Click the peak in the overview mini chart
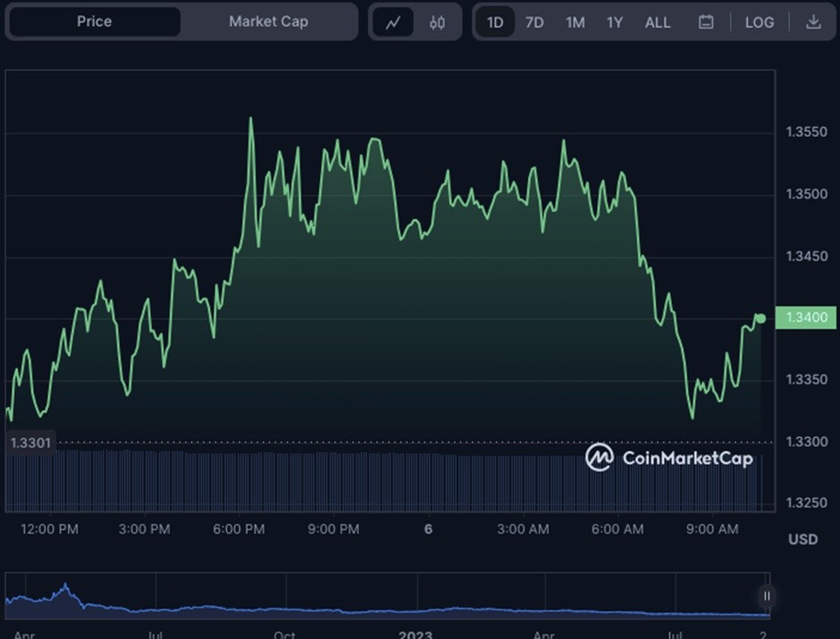This screenshot has width=840, height=639. click(65, 586)
